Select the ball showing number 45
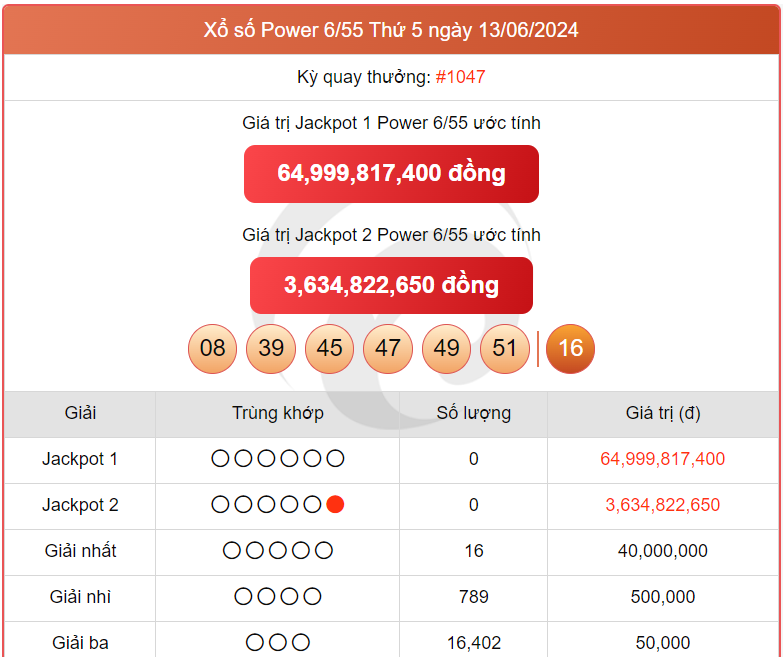783x666 pixels. click(329, 348)
